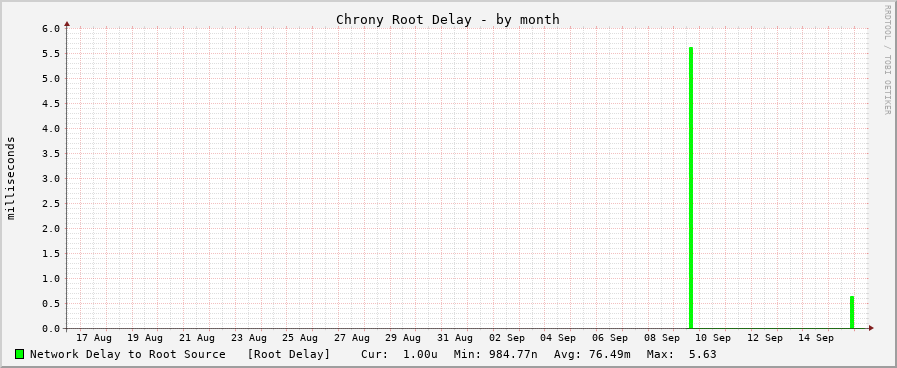Click the '2.5' y-axis value
The height and width of the screenshot is (368, 897).
tap(51, 204)
